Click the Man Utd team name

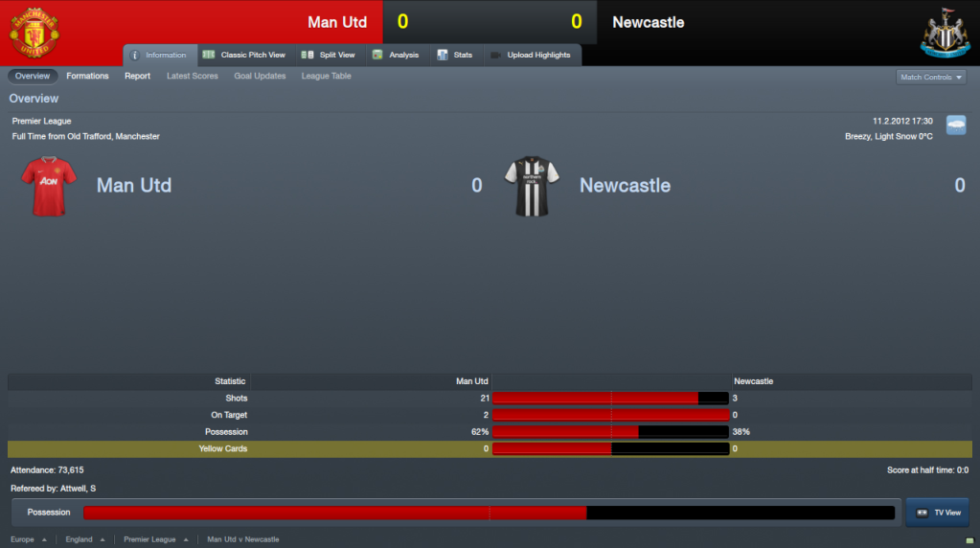point(134,185)
